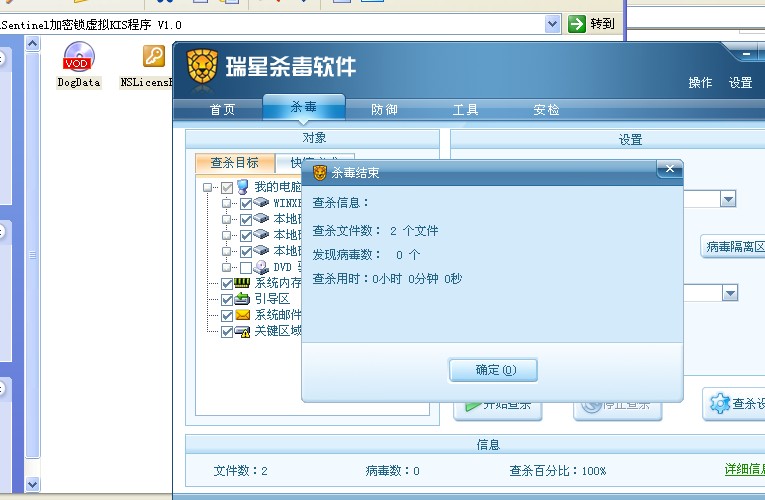The width and height of the screenshot is (765, 500).
Task: Switch to the 防御 tab
Action: 384,110
